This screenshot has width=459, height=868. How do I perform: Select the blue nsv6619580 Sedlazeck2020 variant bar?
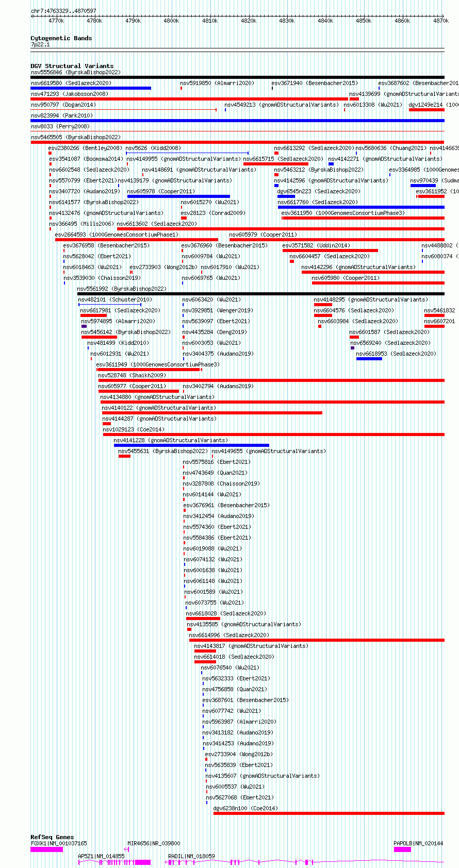pos(91,88)
